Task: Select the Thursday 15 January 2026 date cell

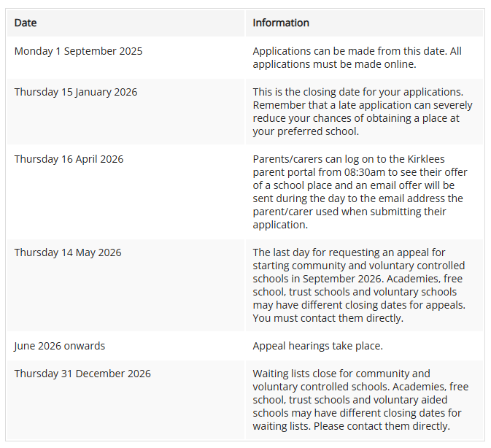Action: 76,92
